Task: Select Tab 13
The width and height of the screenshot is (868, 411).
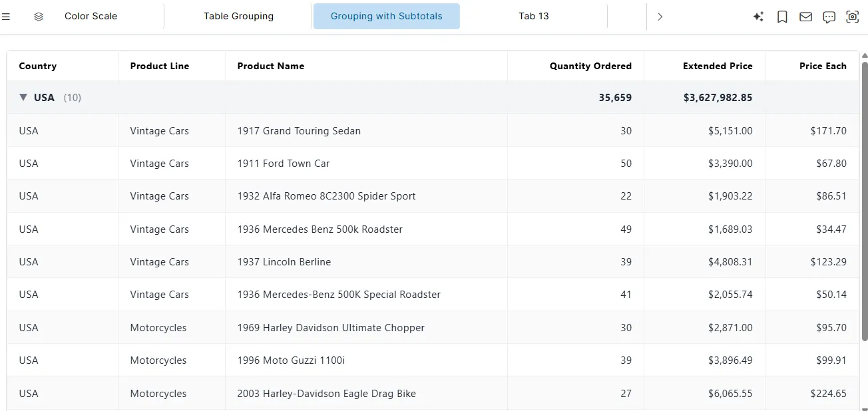Action: [533, 16]
